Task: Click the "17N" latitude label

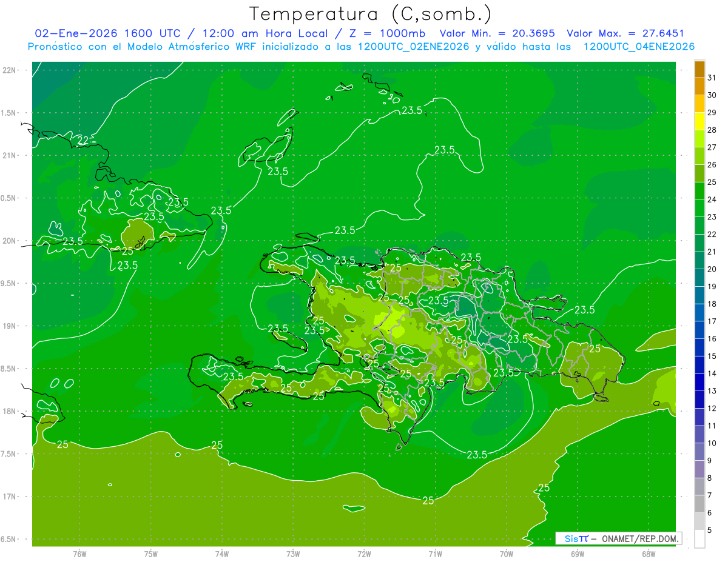Action: [8, 497]
